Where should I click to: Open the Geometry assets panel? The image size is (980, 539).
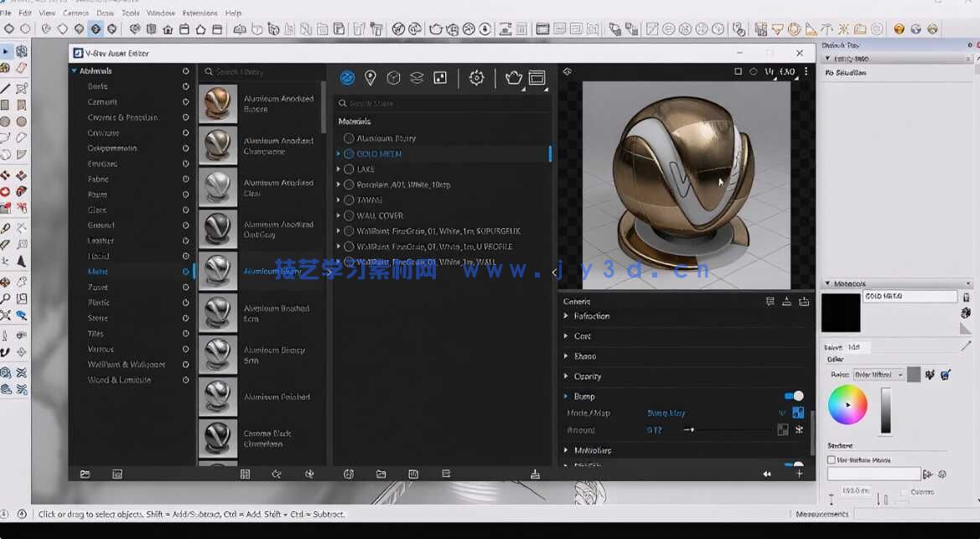(392, 77)
